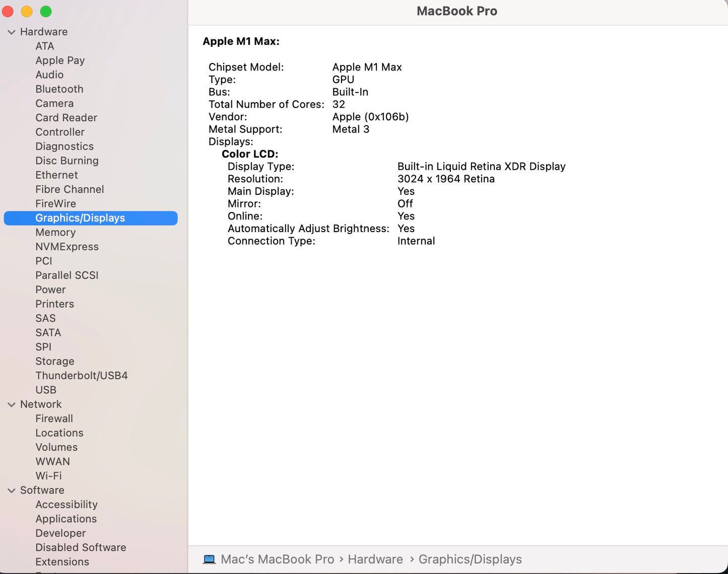Click the Network section heading
The width and height of the screenshot is (728, 574).
tap(41, 405)
